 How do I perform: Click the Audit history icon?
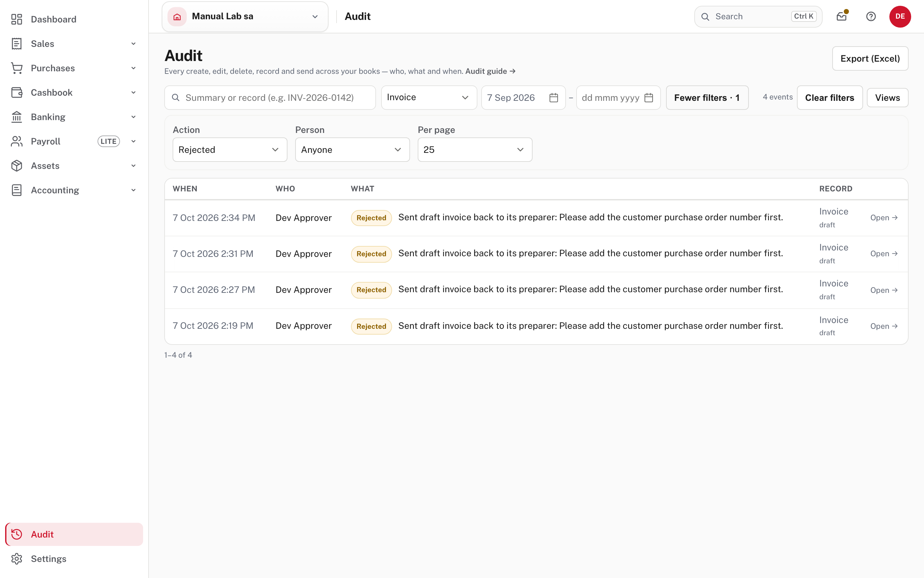pyautogui.click(x=17, y=534)
